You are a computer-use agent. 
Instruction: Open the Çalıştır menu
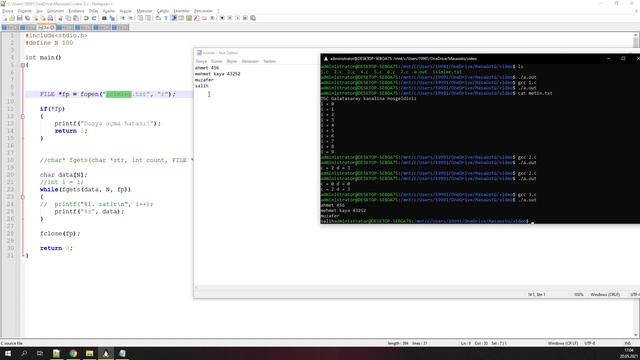click(x=163, y=11)
